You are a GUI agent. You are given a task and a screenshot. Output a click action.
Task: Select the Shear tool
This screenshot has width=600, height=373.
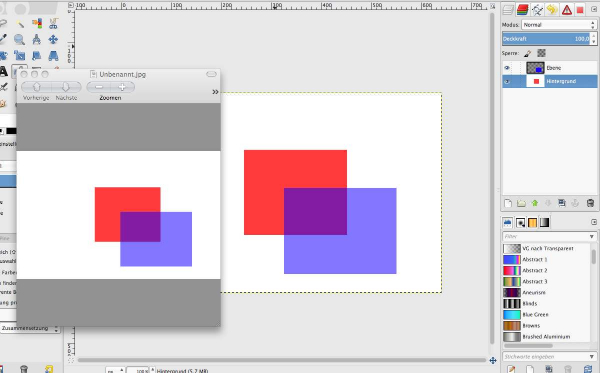tap(36, 56)
